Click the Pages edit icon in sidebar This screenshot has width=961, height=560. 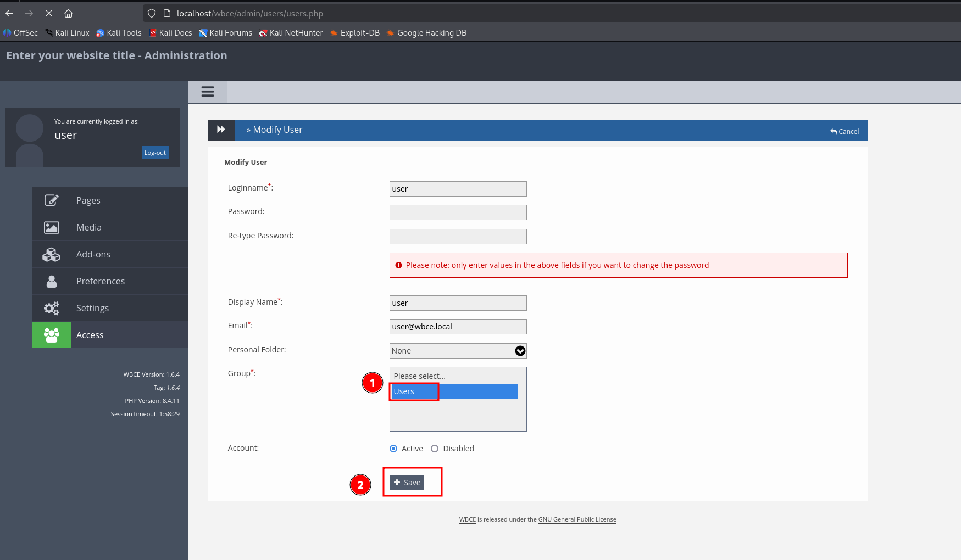(x=52, y=200)
